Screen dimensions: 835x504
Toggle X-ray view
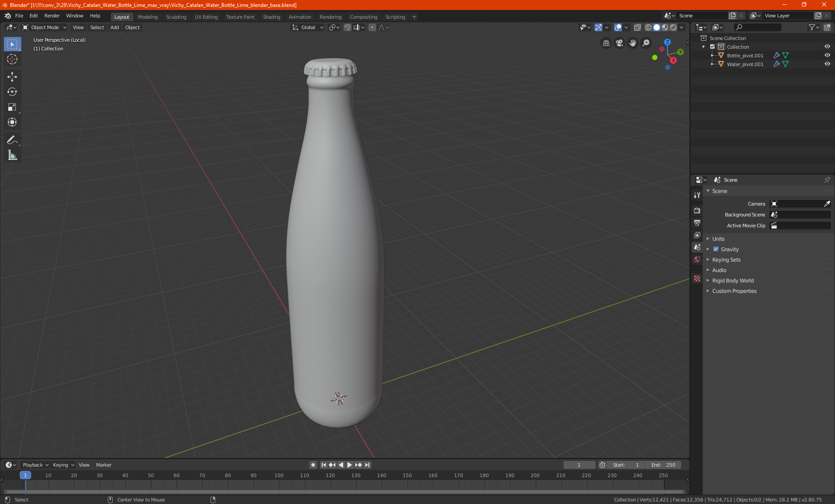pyautogui.click(x=637, y=27)
